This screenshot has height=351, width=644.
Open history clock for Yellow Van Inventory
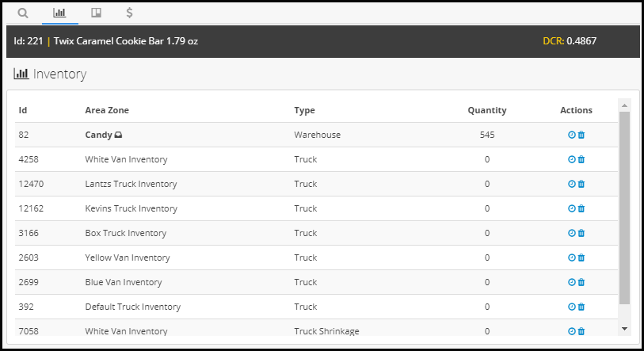click(571, 258)
